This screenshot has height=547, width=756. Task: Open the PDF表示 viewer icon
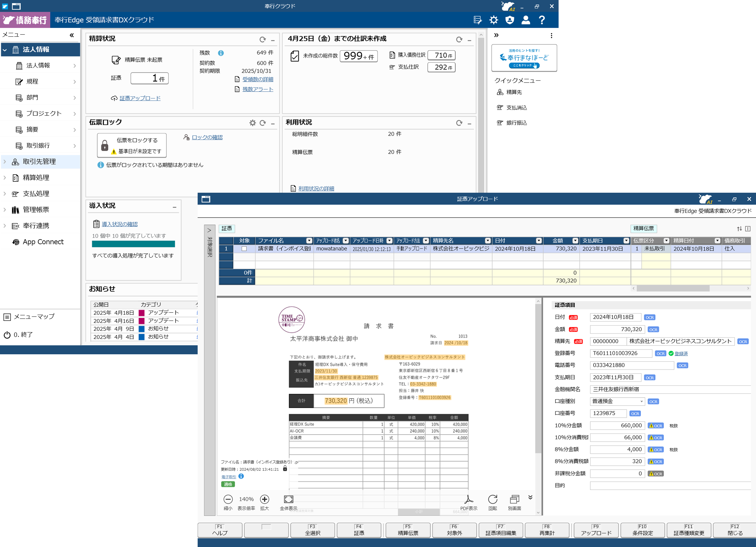tap(469, 499)
